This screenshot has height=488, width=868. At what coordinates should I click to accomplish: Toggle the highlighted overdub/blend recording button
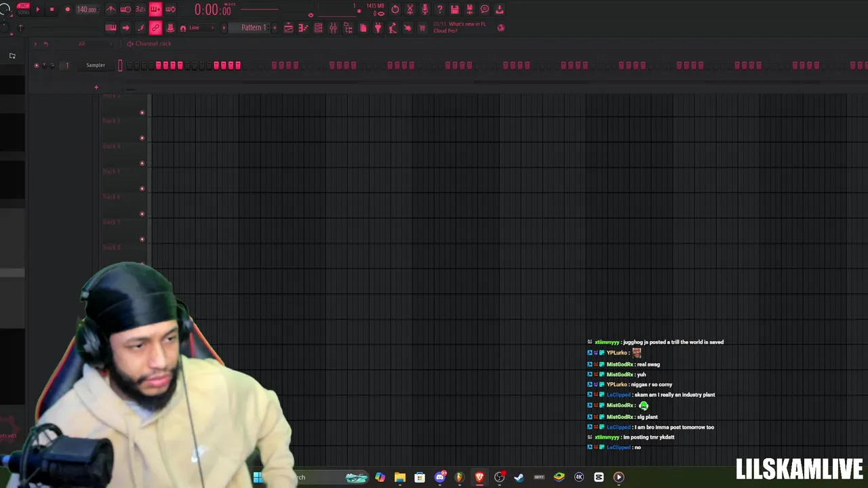click(155, 9)
